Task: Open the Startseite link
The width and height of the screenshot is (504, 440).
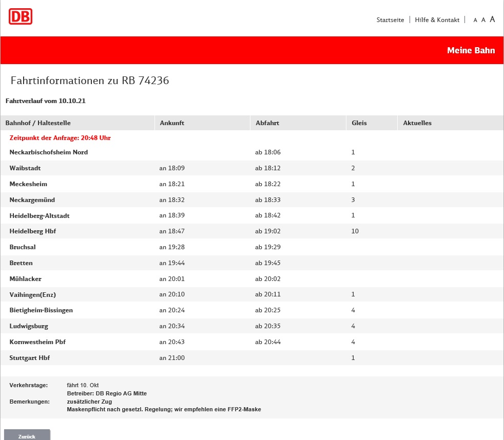Action: (x=390, y=20)
